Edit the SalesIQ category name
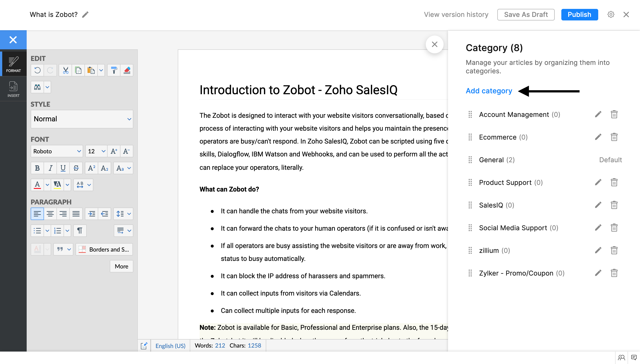 tap(598, 205)
